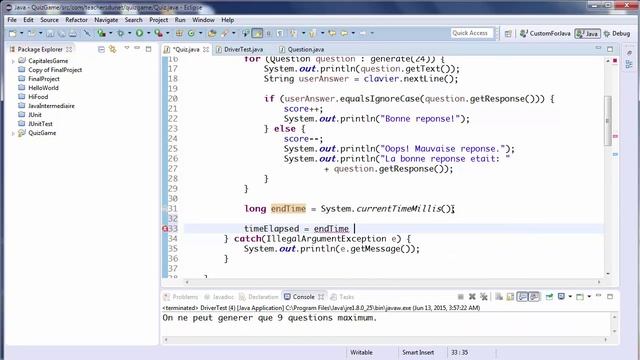Open Display Selected Console dropdown arrow
The height and width of the screenshot is (360, 640).
tap(570, 297)
